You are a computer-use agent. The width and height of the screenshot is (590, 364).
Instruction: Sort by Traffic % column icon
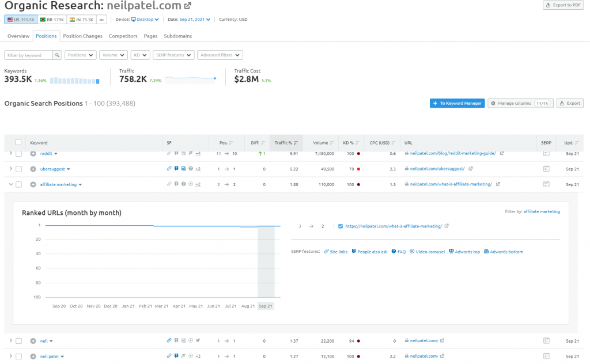296,143
